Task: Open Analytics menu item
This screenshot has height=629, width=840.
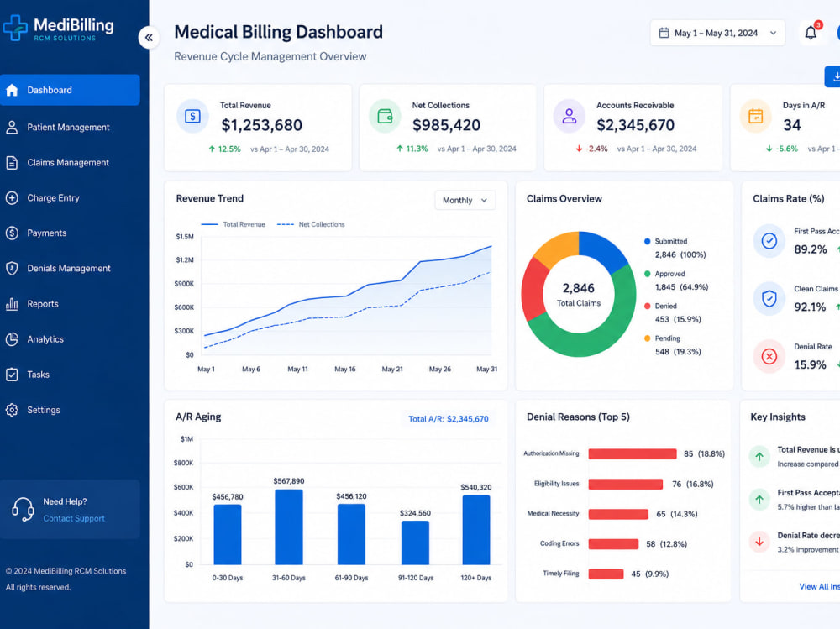Action: coord(70,339)
